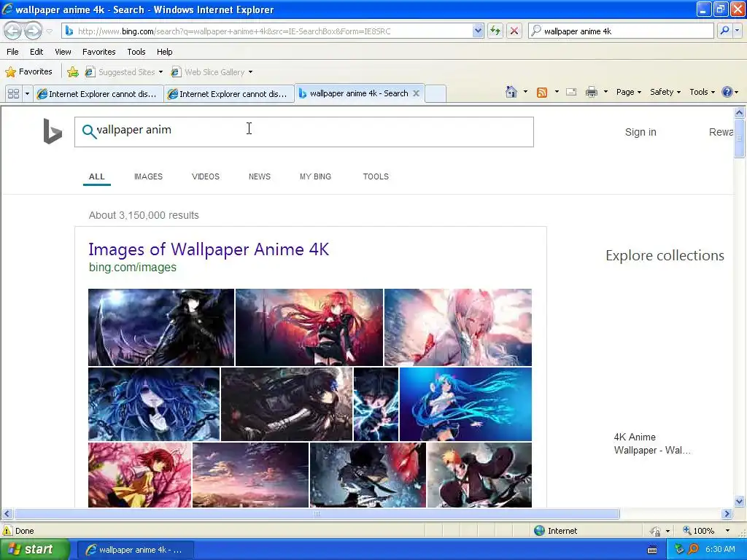Click the 4K Anime Wallpaper collection link

click(x=651, y=443)
